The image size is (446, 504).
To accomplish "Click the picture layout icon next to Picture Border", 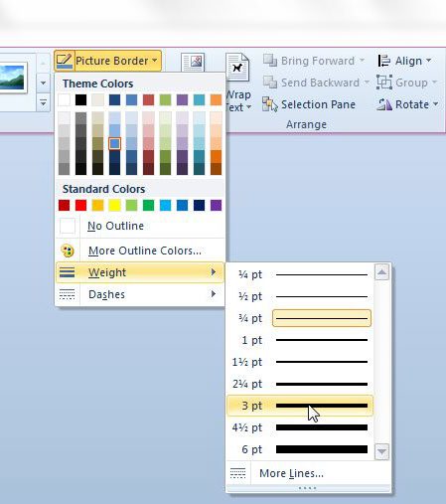I will 193,62.
